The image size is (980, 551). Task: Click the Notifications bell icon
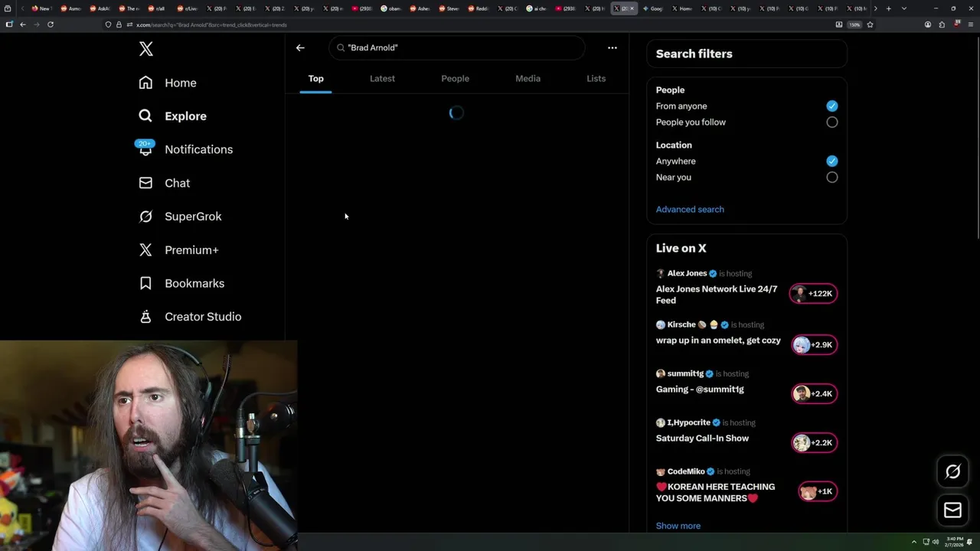click(x=145, y=150)
